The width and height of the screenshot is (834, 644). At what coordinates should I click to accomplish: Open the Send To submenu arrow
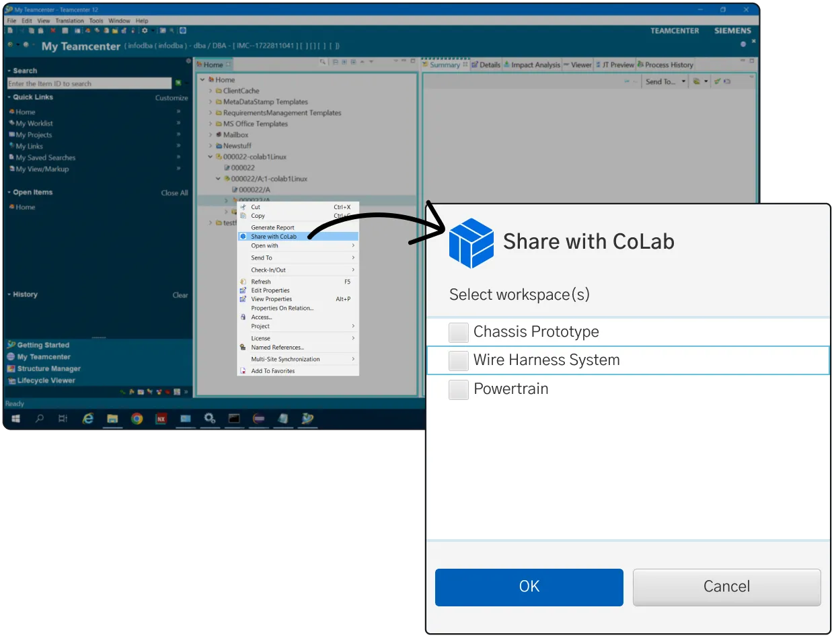pyautogui.click(x=353, y=257)
